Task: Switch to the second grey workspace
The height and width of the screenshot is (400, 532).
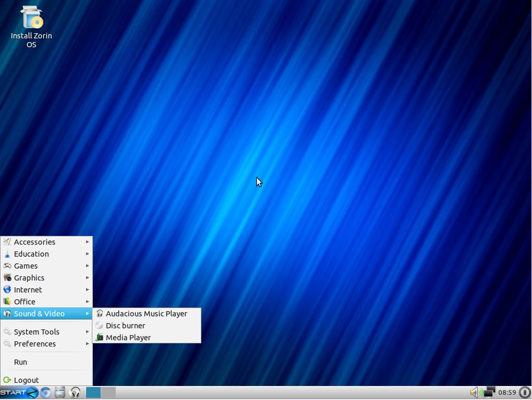Action: tap(108, 393)
